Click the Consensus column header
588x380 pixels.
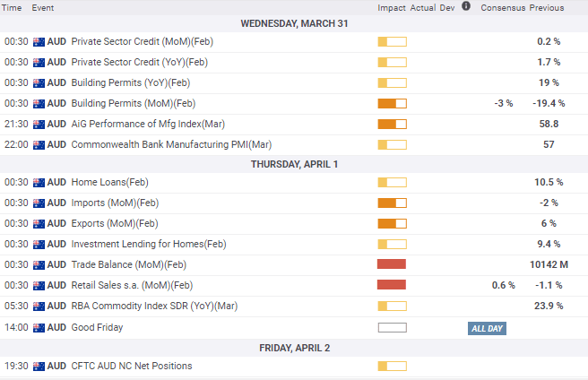click(502, 7)
